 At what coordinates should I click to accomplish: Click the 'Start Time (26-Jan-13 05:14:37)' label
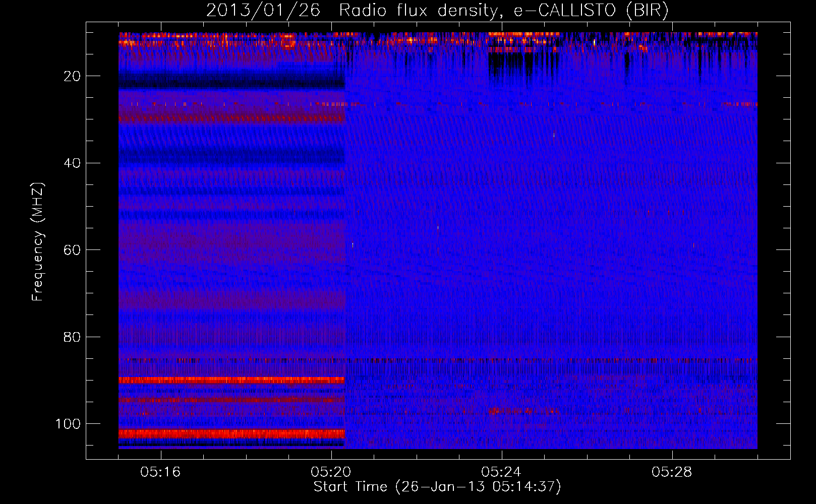[x=437, y=487]
